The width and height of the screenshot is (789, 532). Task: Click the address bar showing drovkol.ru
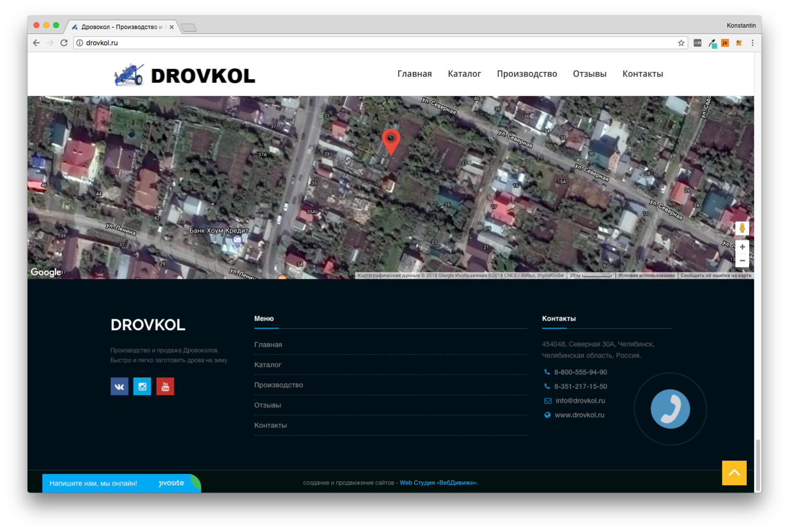coord(345,43)
